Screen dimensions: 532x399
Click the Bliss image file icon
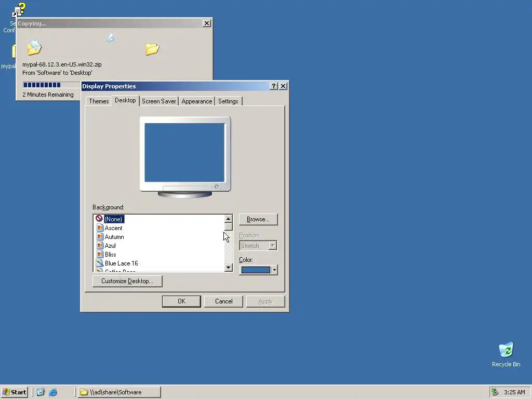coord(100,254)
